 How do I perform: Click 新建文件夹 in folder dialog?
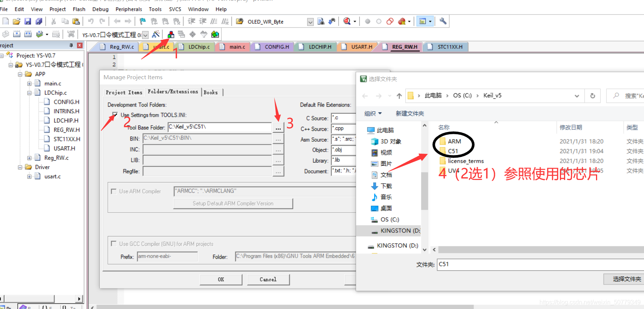click(x=410, y=113)
